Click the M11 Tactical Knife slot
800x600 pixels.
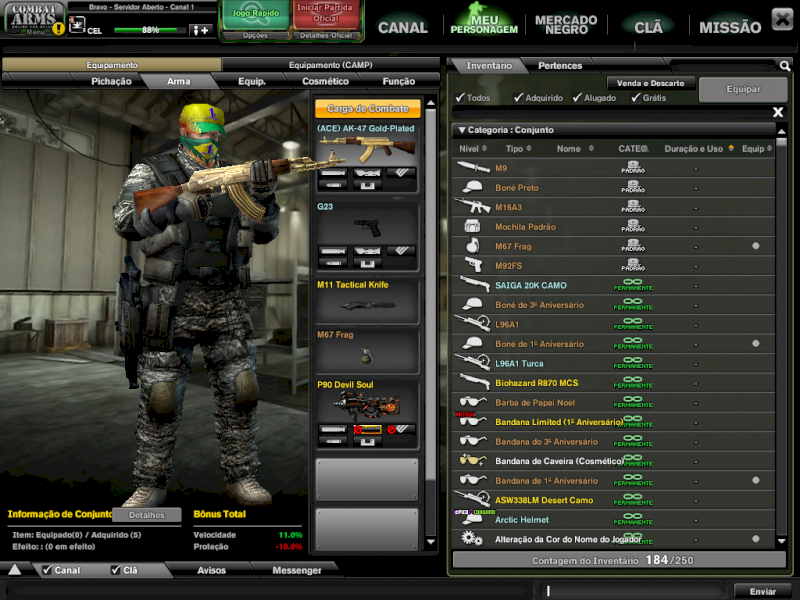tap(367, 301)
